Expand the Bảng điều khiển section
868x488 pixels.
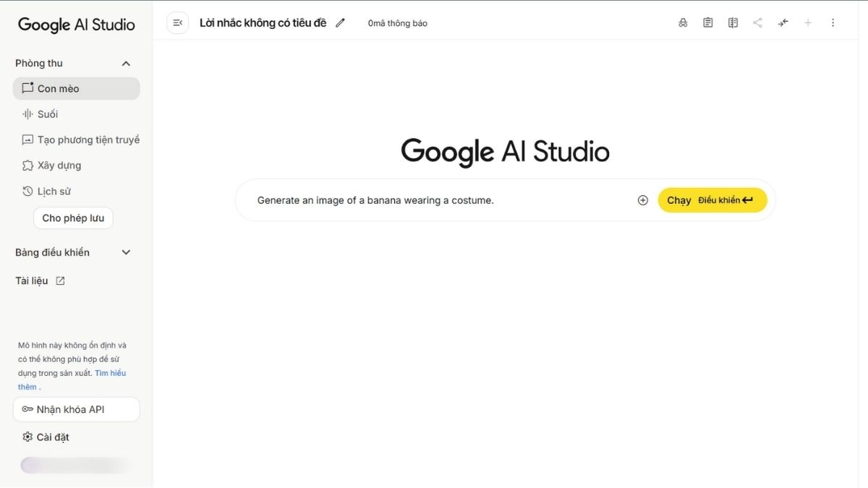coord(126,252)
